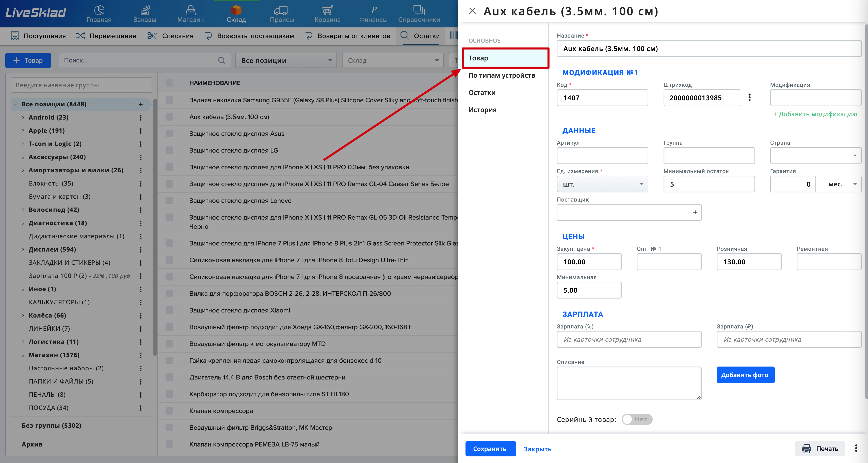868x463 pixels.
Task: Tick checkbox for Защитное стекло дисплея Asus
Action: [x=169, y=134]
